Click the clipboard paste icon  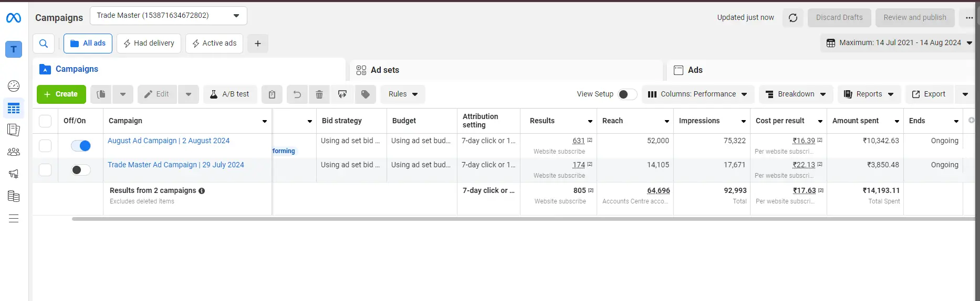tap(272, 94)
